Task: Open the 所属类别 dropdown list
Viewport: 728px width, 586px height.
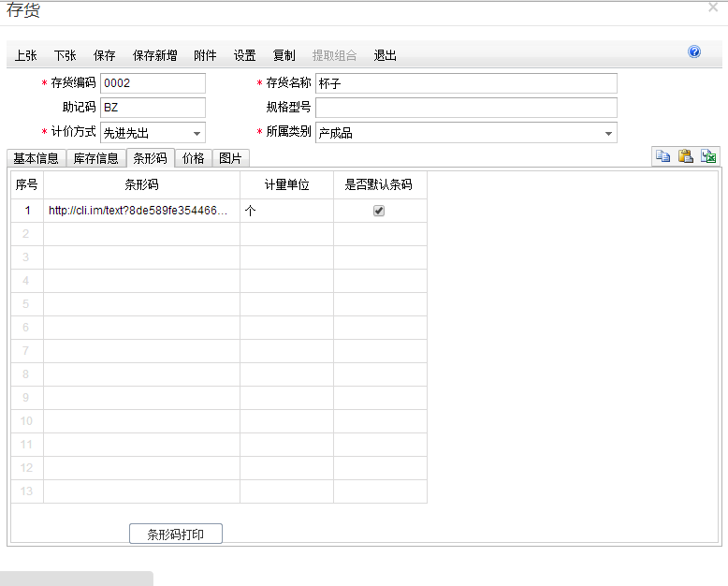Action: 608,133
